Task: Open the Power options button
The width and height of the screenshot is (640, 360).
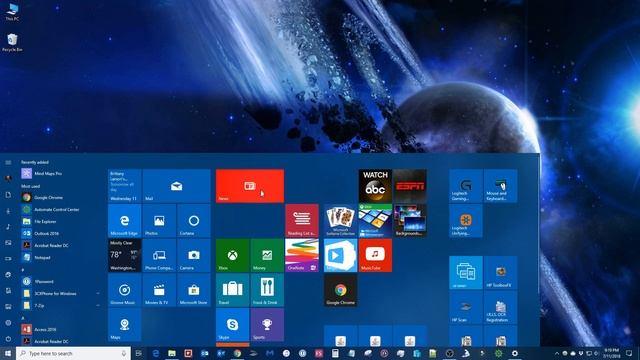Action: pos(8,339)
